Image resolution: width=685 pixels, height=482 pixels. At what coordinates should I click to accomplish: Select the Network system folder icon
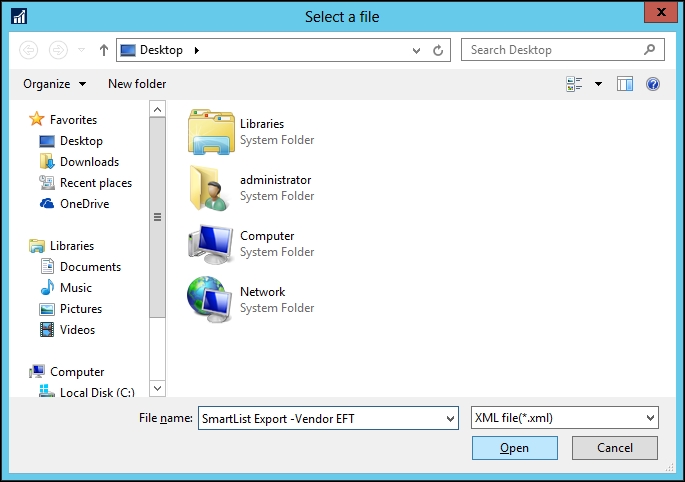coord(210,300)
